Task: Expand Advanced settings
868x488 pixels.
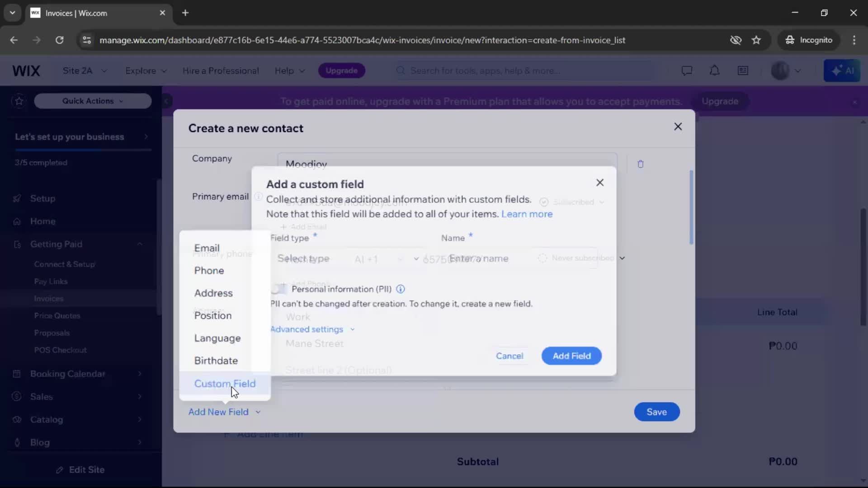Action: 313,329
